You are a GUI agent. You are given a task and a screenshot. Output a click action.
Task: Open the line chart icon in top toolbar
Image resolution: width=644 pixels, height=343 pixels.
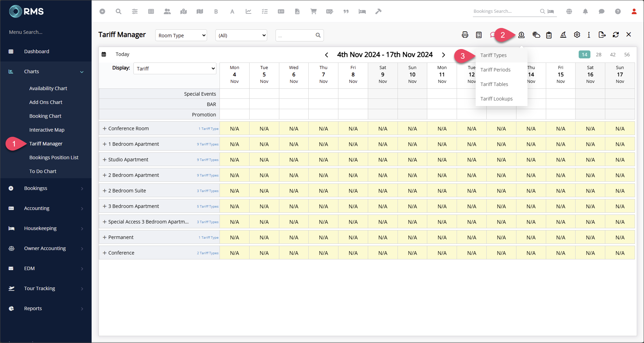click(249, 11)
